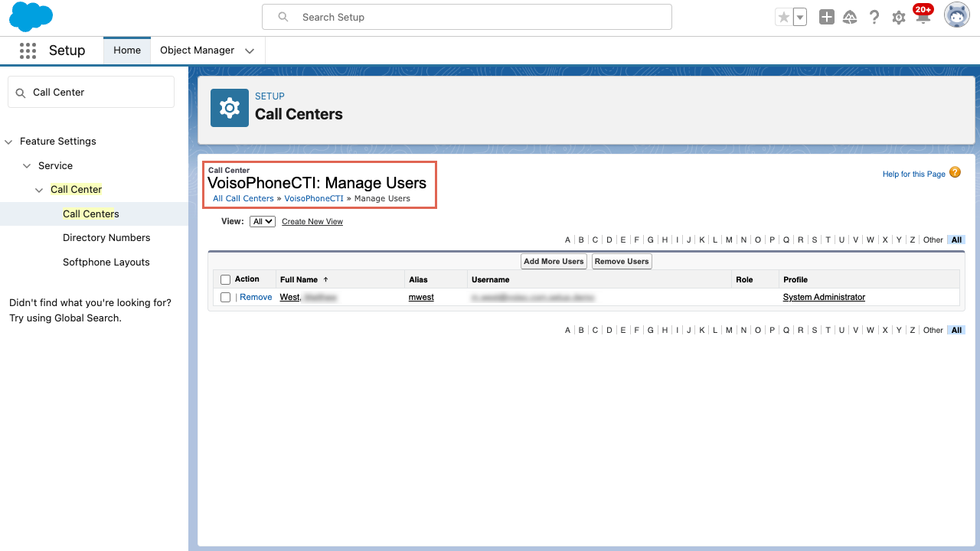The image size is (980, 551).
Task: Tick the select-all checkbox in the Action header
Action: 225,280
